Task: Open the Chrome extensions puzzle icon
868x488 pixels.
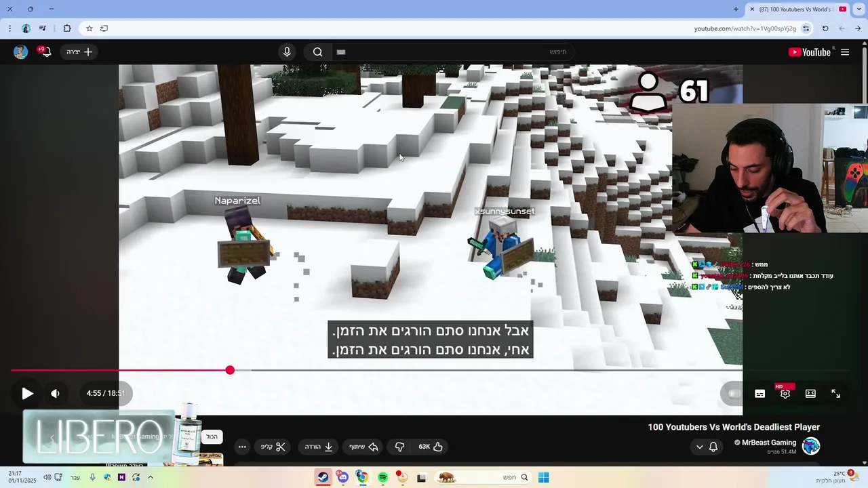Action: click(x=66, y=28)
